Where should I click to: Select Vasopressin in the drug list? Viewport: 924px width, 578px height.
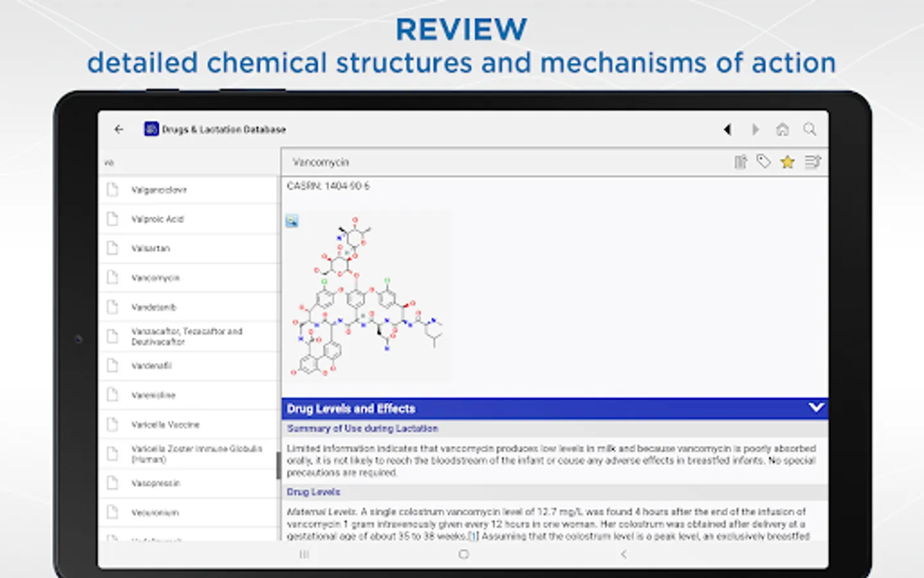coord(189,483)
